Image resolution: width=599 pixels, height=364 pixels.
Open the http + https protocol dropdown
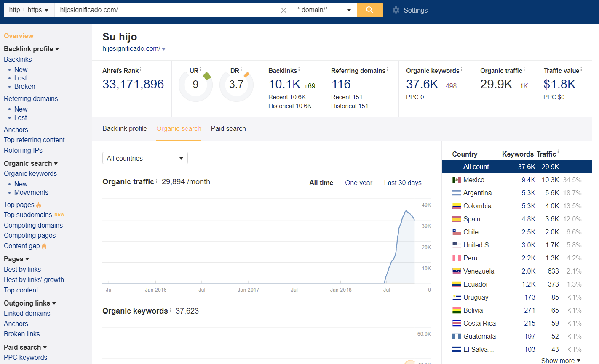pos(29,10)
